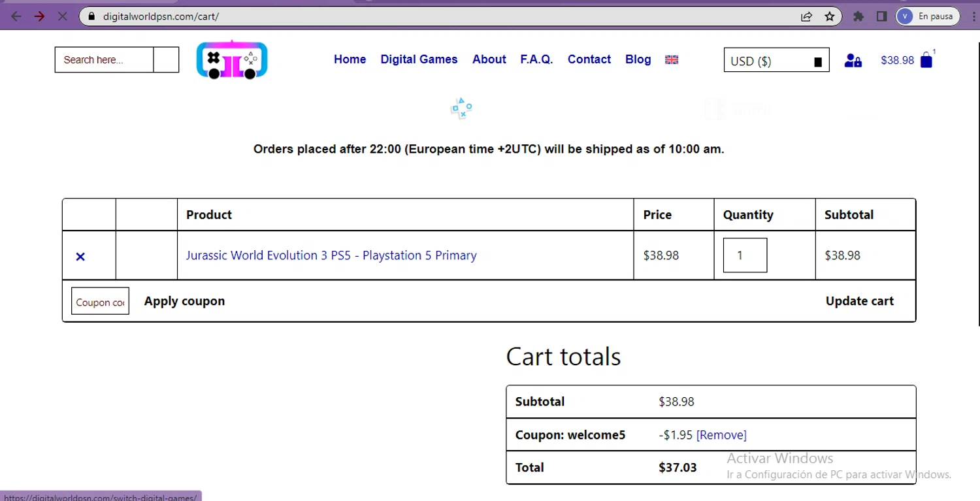Viewport: 980px width, 501px height.
Task: Open the browser extensions puzzle icon
Action: tap(859, 16)
